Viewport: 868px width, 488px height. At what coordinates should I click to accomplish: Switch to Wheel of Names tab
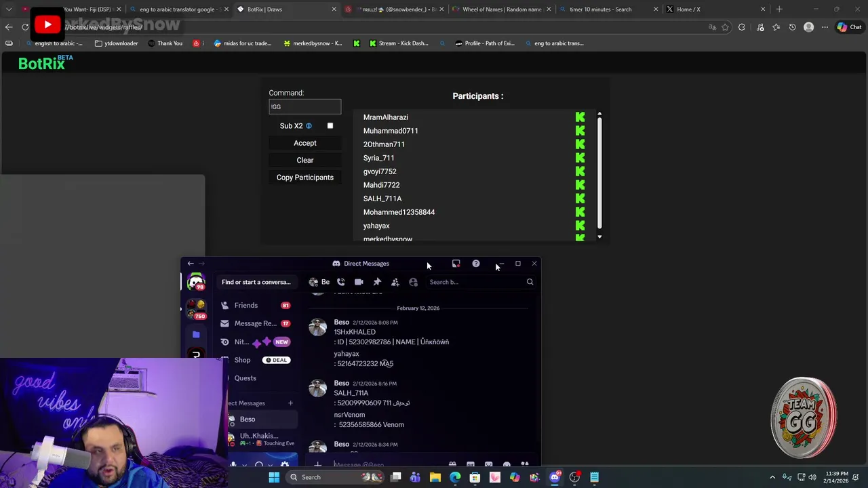coord(501,9)
